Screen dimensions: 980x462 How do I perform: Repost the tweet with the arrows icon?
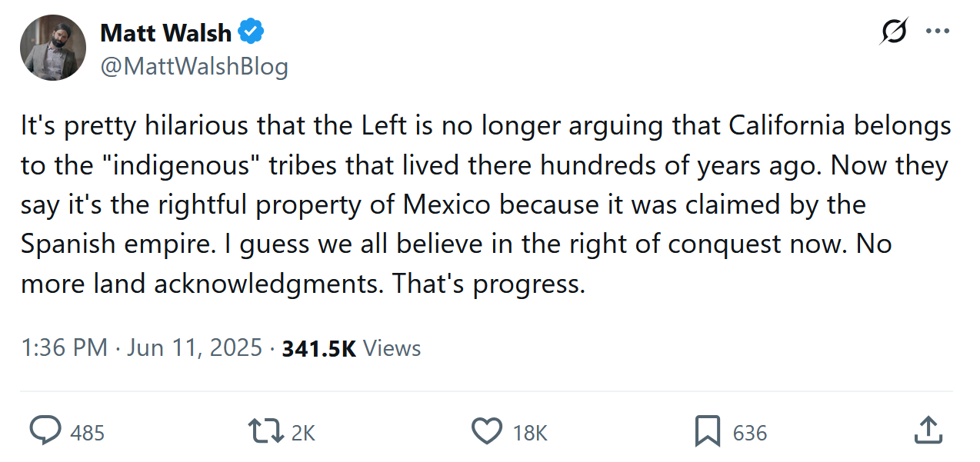click(x=264, y=431)
